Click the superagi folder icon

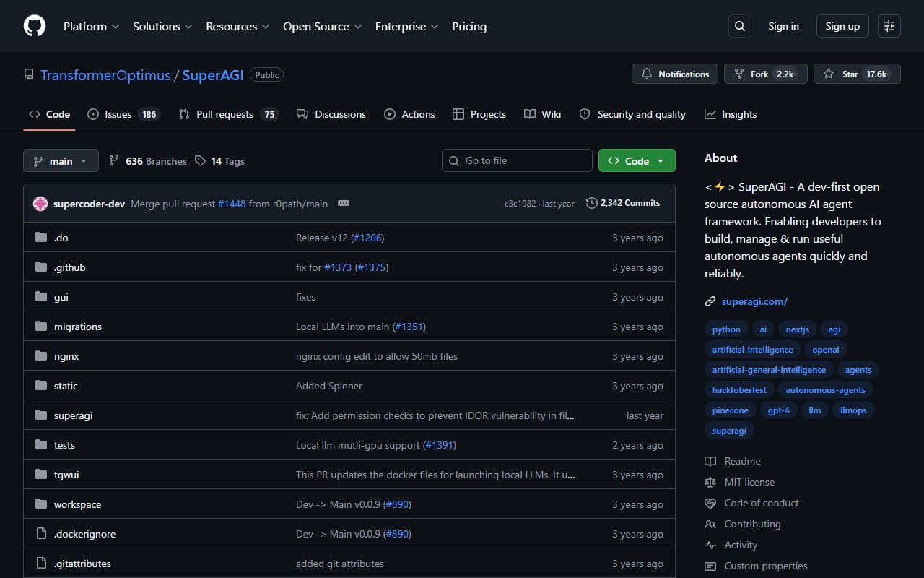click(41, 415)
